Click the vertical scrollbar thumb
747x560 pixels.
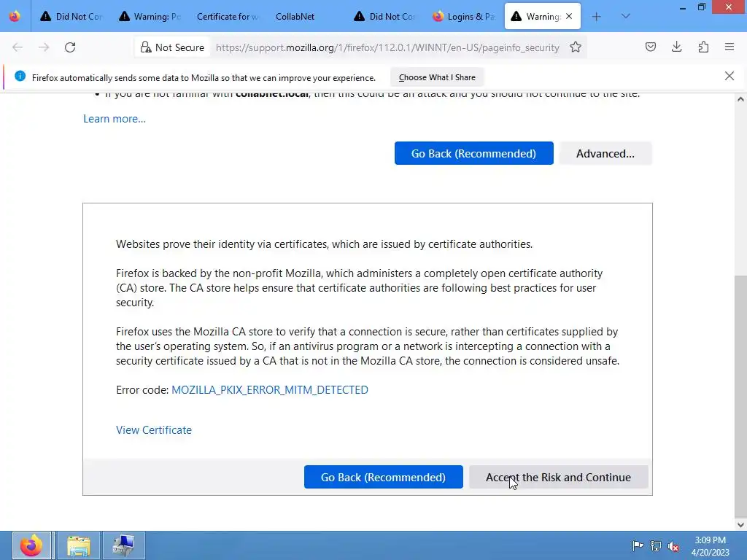[x=740, y=396]
